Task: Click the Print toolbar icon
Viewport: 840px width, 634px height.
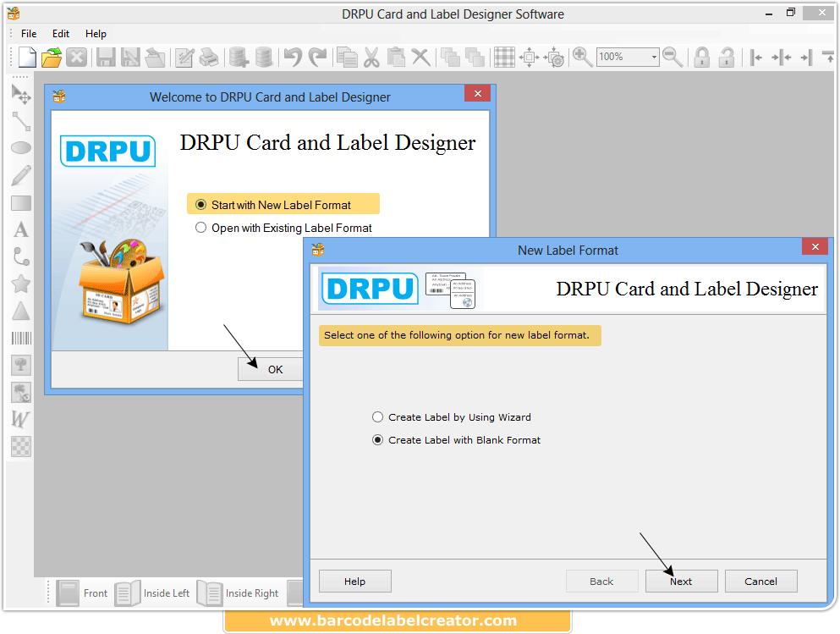Action: (x=208, y=57)
